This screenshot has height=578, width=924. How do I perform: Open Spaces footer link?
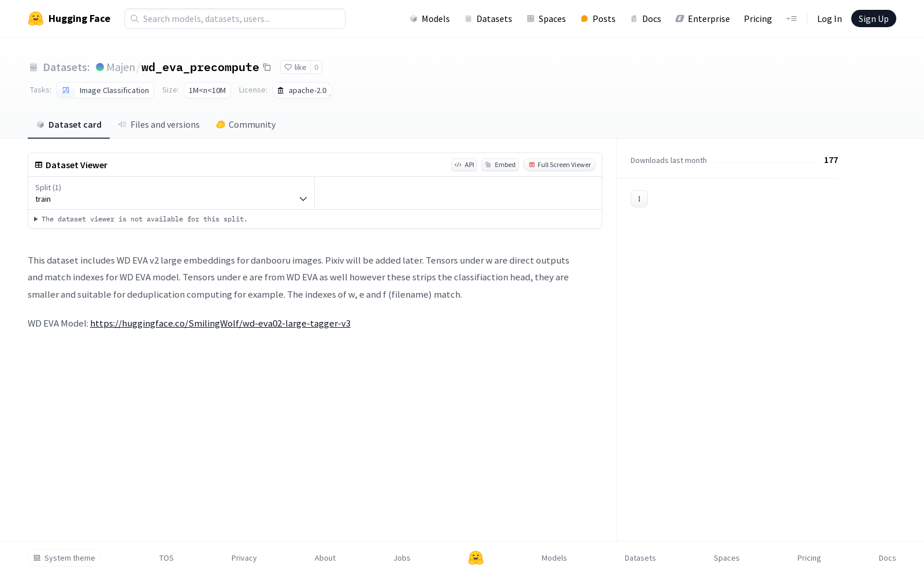click(726, 558)
